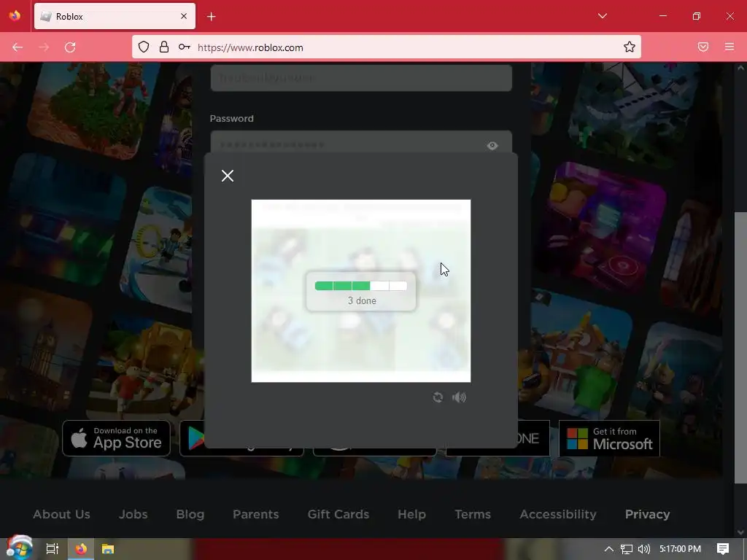Click the Firefox logo in the title bar
This screenshot has height=560, width=747.
click(15, 16)
